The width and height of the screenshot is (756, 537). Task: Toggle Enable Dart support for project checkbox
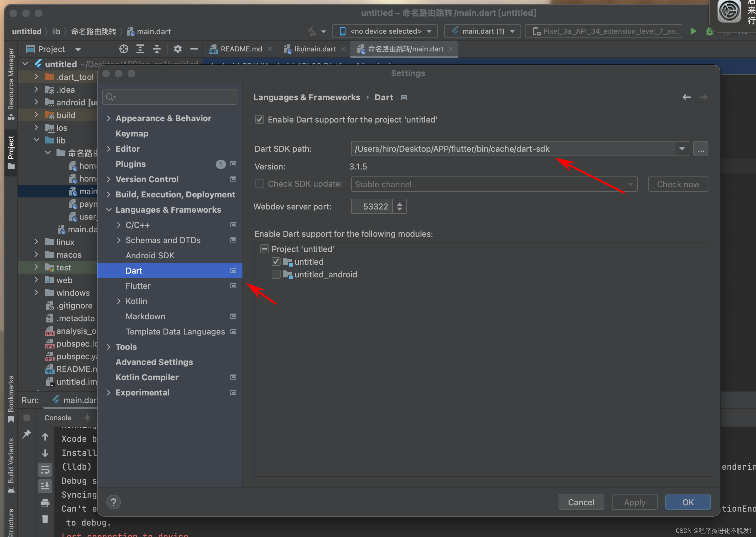(260, 119)
